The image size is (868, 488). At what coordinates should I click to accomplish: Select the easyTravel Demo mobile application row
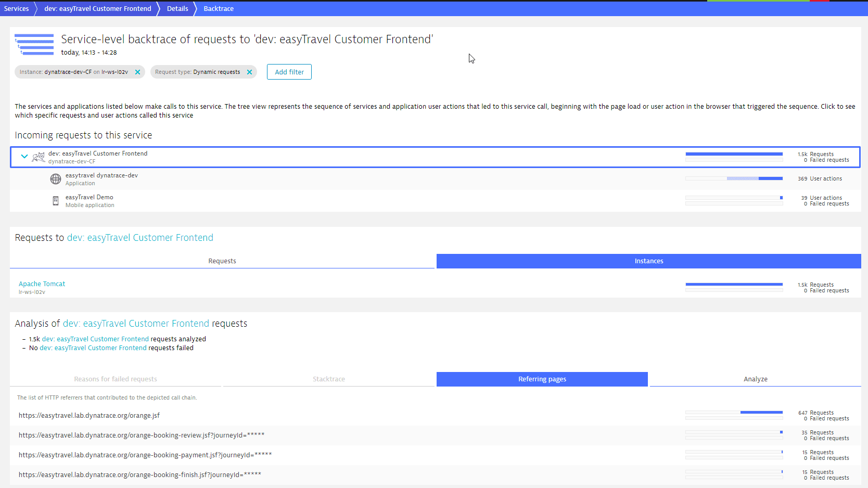[x=435, y=201]
